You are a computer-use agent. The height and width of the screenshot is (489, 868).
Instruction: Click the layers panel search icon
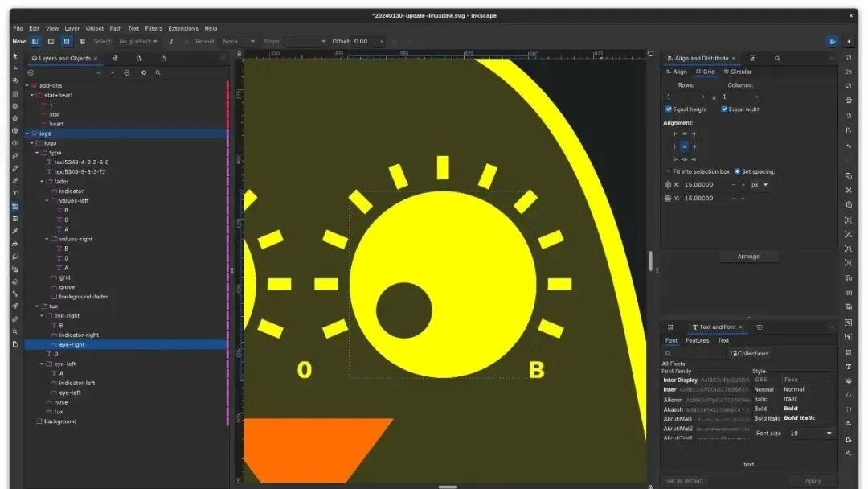click(158, 72)
